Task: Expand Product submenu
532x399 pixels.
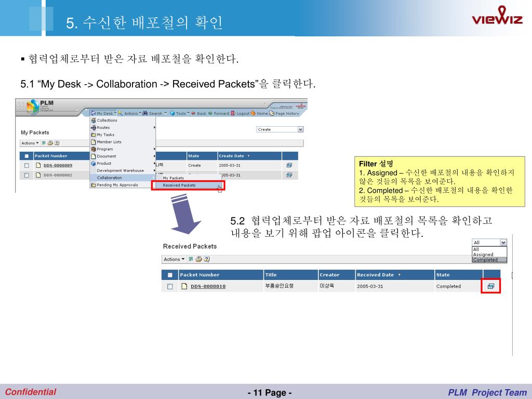Action: (123, 163)
